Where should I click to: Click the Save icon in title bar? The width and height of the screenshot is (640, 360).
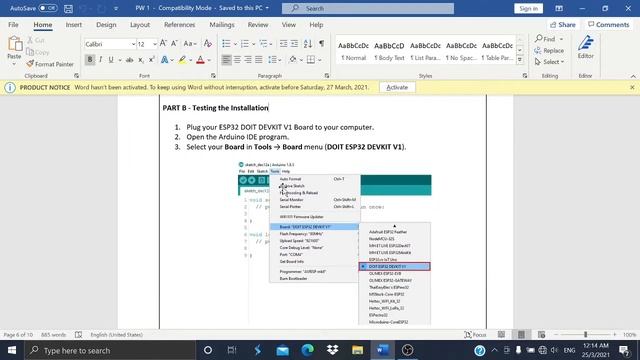(69, 8)
